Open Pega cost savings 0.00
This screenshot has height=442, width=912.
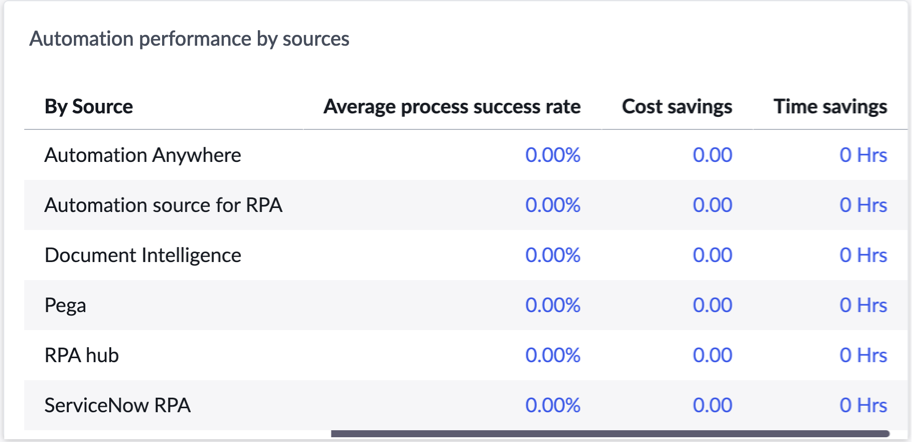point(712,305)
